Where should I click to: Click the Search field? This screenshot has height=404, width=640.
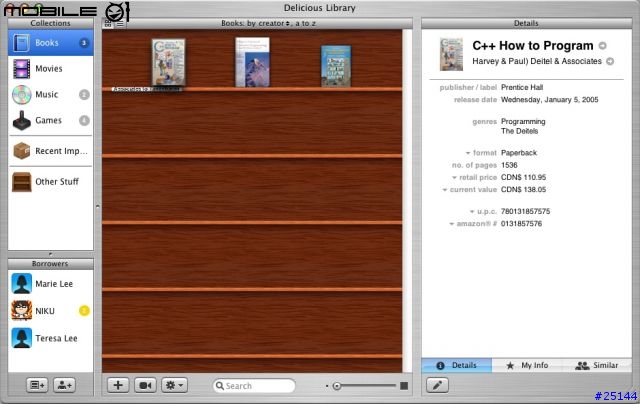point(254,386)
